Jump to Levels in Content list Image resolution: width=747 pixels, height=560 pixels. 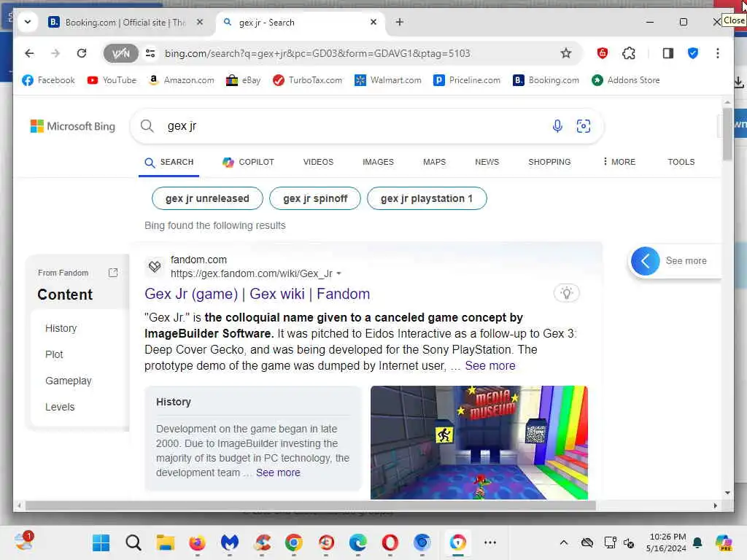coord(60,407)
